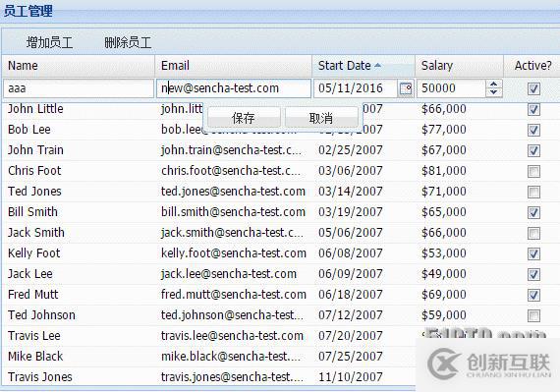Click the Active? column header
The image size is (560, 392).
pyautogui.click(x=532, y=66)
